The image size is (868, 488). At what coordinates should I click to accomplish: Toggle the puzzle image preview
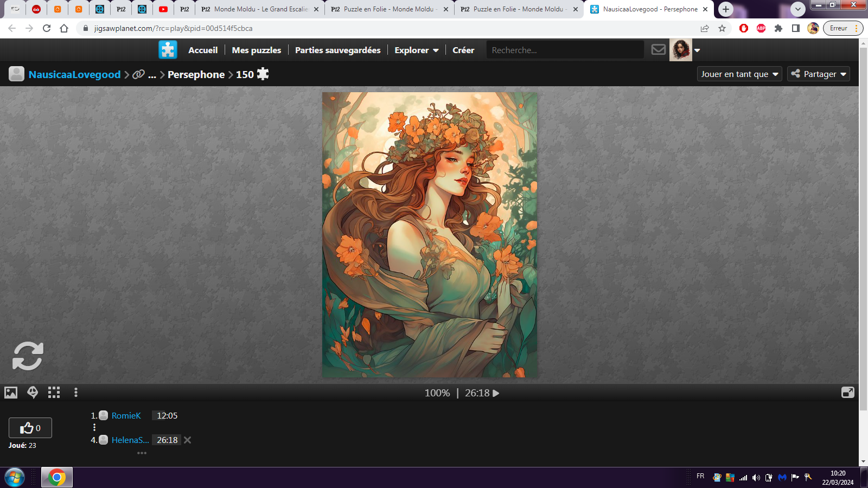(11, 393)
